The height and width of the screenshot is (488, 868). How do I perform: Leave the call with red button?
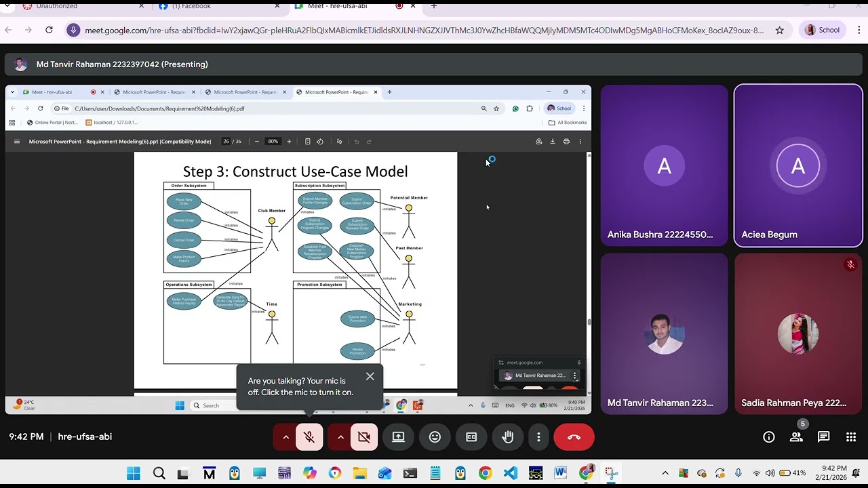(574, 437)
